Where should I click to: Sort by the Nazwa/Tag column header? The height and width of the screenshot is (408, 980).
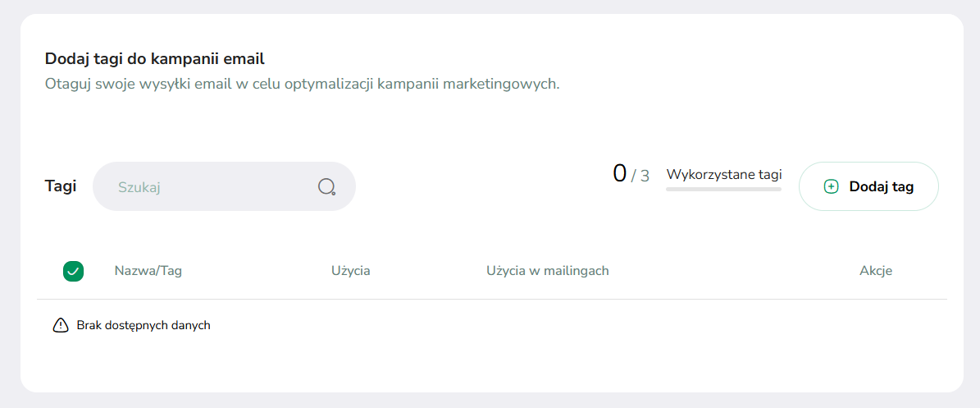coord(148,271)
